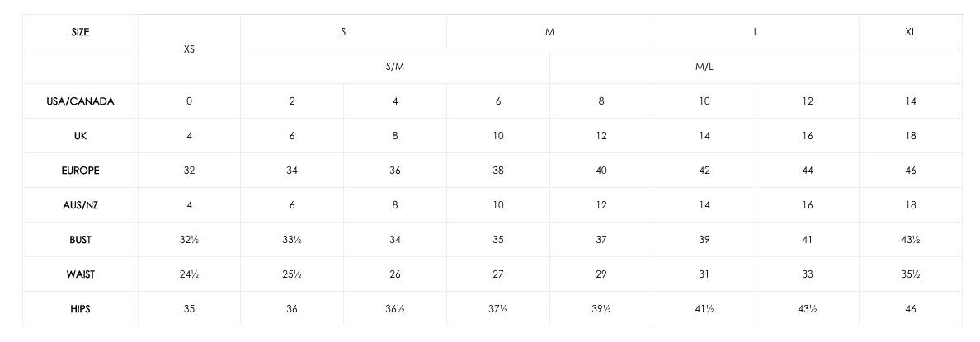Click the USA/CANADA row label
The height and width of the screenshot is (342, 980).
pyautogui.click(x=81, y=101)
